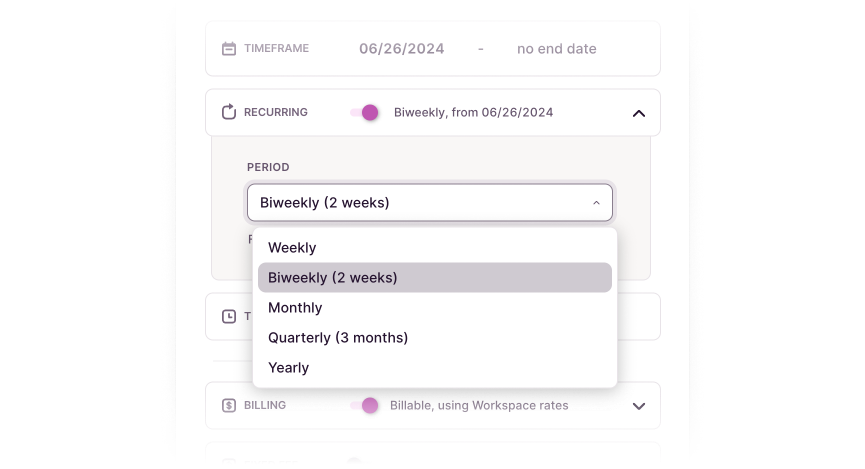Click the clock icon below the dropdown

point(229,316)
